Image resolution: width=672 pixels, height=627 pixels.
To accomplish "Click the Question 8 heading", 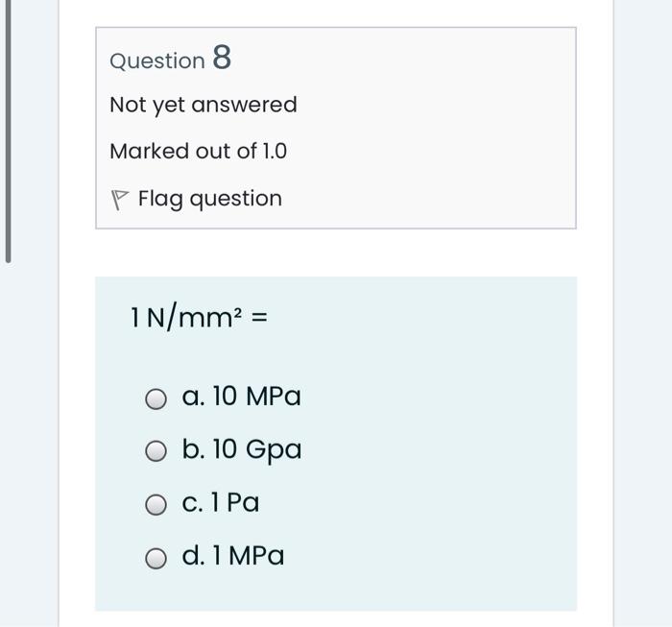I will [171, 58].
